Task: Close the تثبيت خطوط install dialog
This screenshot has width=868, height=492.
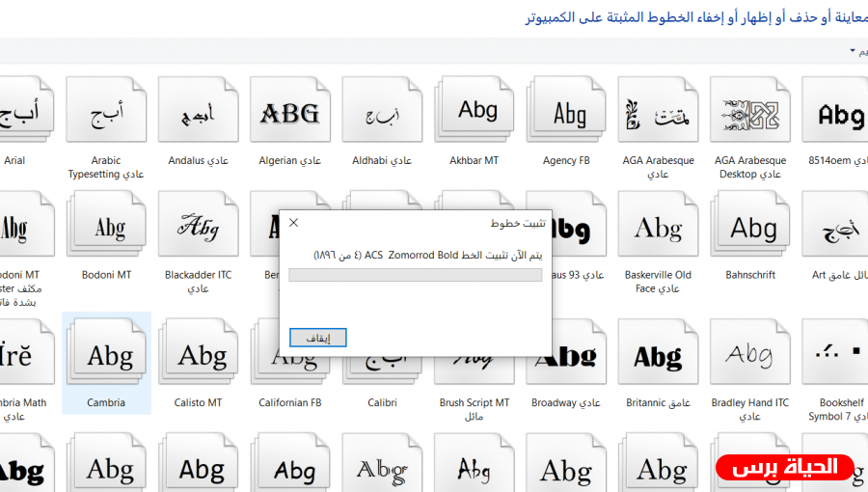Action: coord(294,223)
